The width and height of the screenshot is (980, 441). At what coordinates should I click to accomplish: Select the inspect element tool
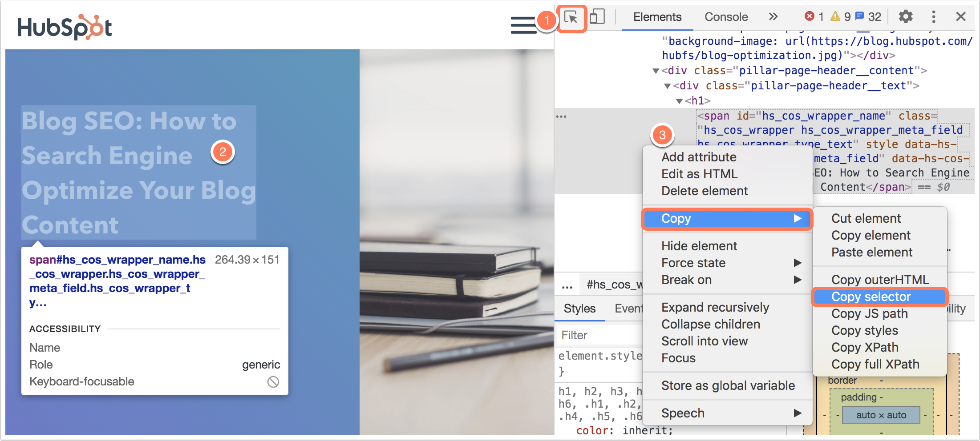[x=572, y=19]
